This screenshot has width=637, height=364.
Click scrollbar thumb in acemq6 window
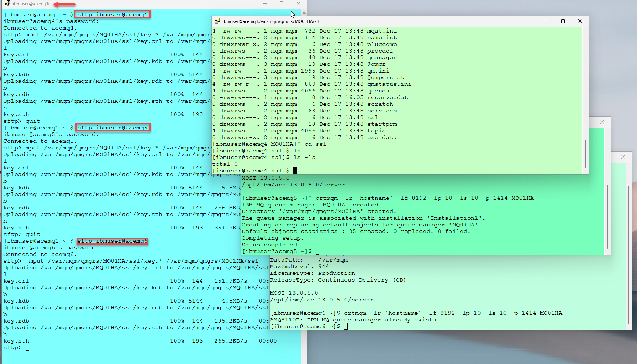628,255
